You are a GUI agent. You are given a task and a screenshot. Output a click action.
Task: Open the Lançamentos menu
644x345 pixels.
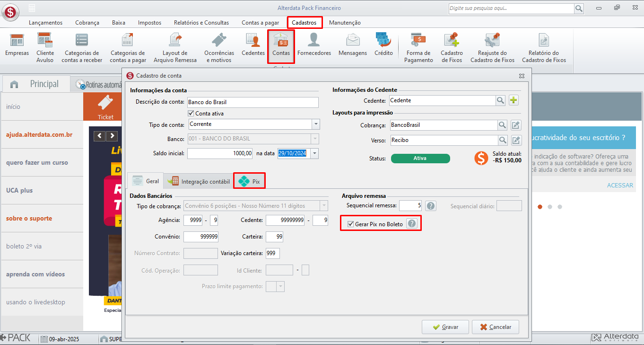tap(45, 23)
